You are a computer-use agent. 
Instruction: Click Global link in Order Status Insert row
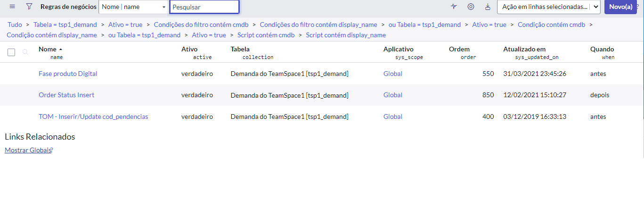click(x=393, y=95)
